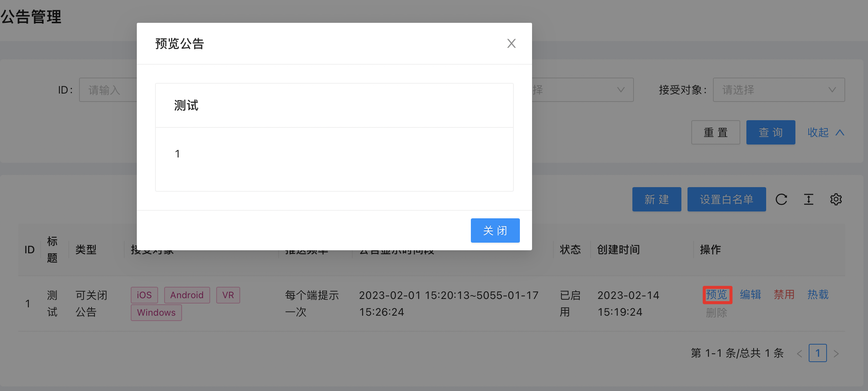Click 新建 to create announcement
This screenshot has width=868, height=391.
tap(656, 199)
